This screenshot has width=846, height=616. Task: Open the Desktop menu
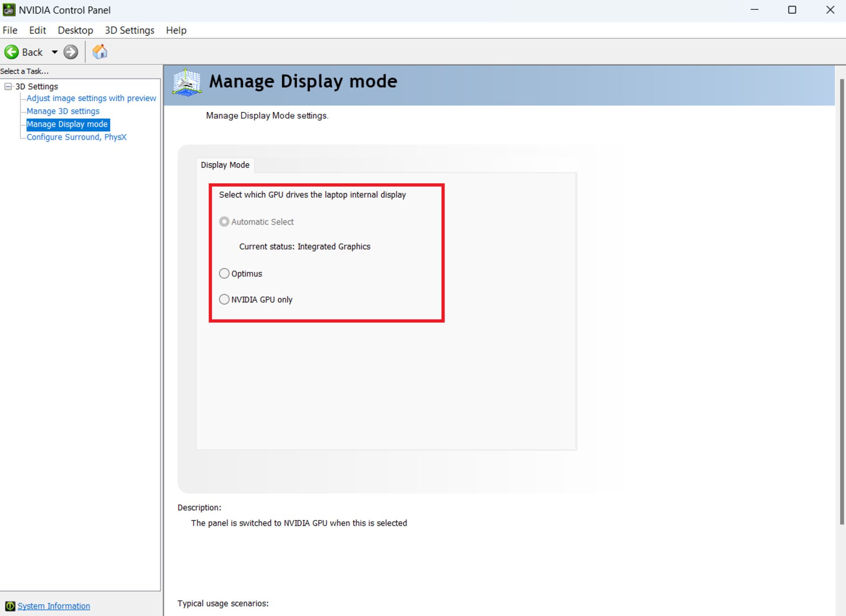click(x=75, y=30)
